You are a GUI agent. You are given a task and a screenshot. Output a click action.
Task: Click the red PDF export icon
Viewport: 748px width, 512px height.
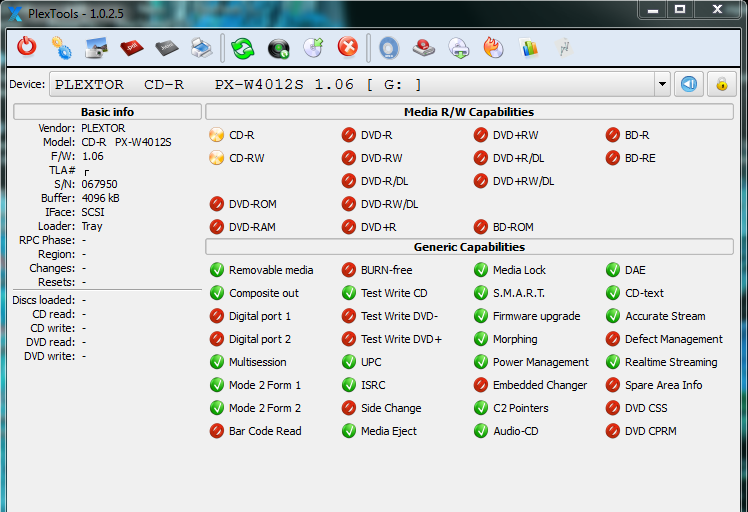point(132,48)
